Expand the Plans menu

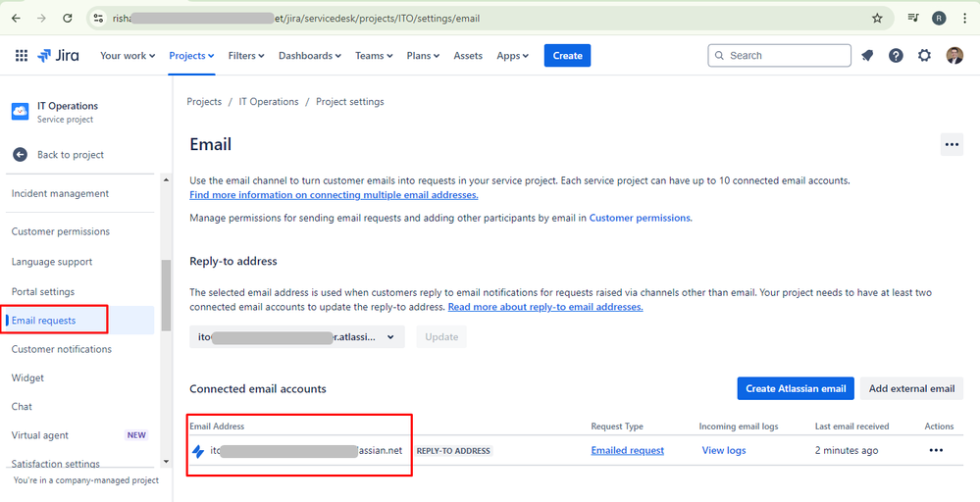tap(423, 56)
